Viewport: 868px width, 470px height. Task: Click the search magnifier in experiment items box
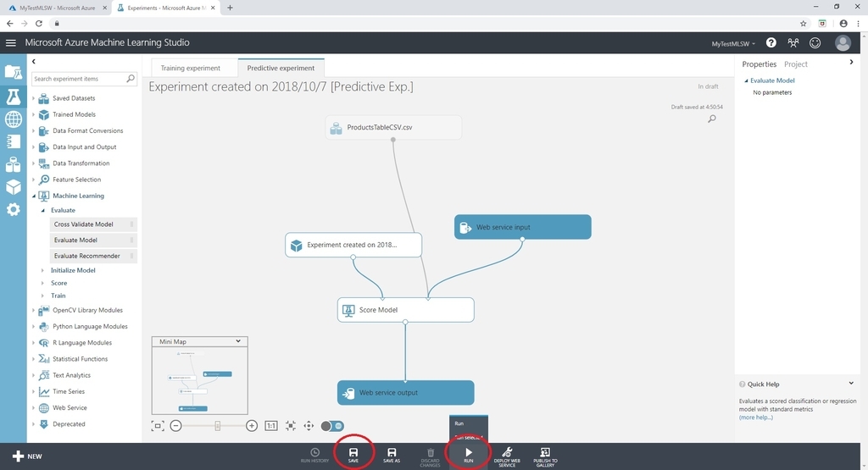[131, 79]
